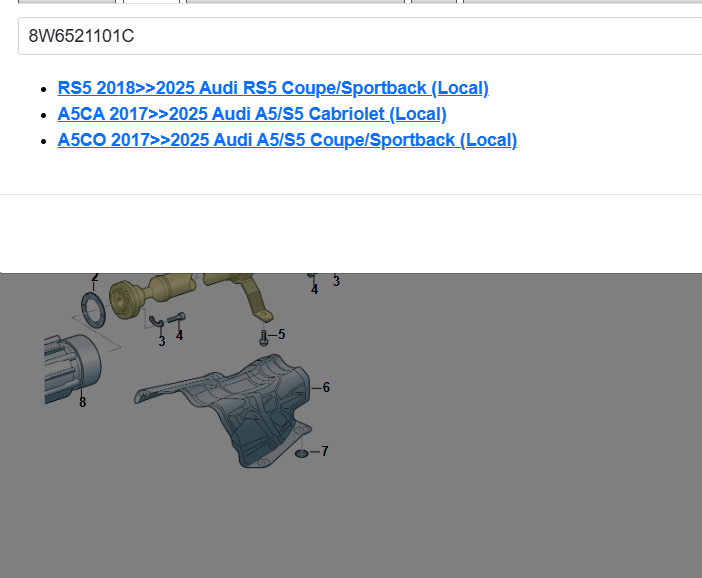Select the curved clip above lower callout 3

(x=157, y=321)
